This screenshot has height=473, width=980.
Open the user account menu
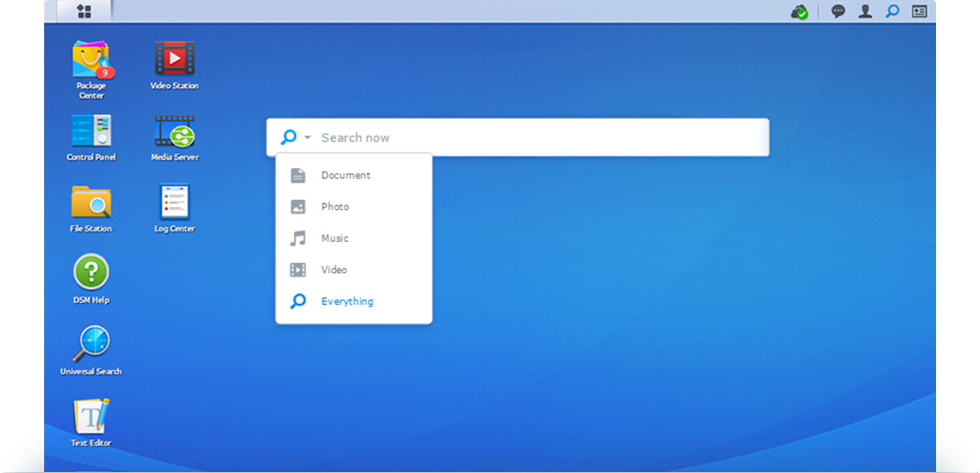[864, 11]
